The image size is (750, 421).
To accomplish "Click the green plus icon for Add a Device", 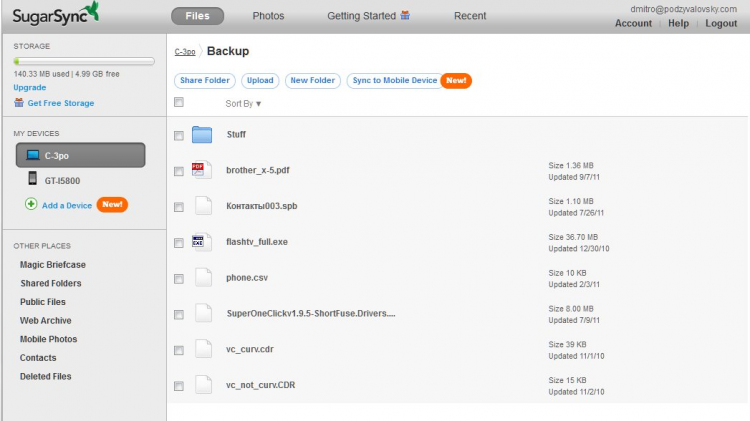I will pyautogui.click(x=31, y=204).
